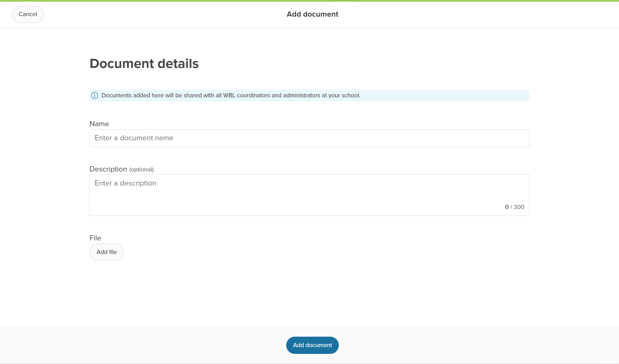Click the 'Description' field label

click(108, 169)
